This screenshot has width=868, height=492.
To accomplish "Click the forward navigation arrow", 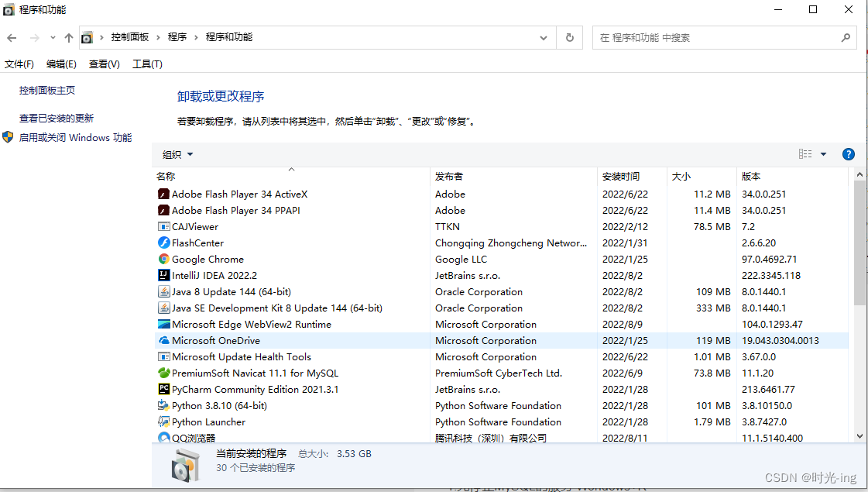I will (x=34, y=38).
